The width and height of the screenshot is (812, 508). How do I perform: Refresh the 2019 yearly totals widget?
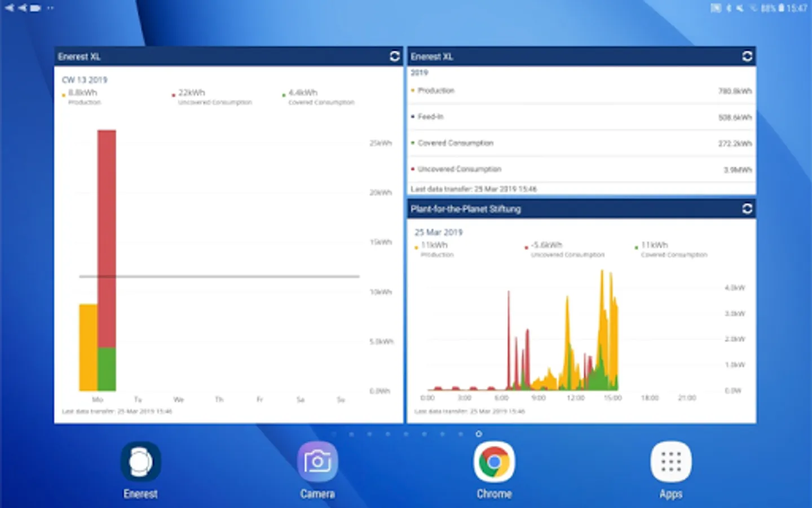[747, 56]
